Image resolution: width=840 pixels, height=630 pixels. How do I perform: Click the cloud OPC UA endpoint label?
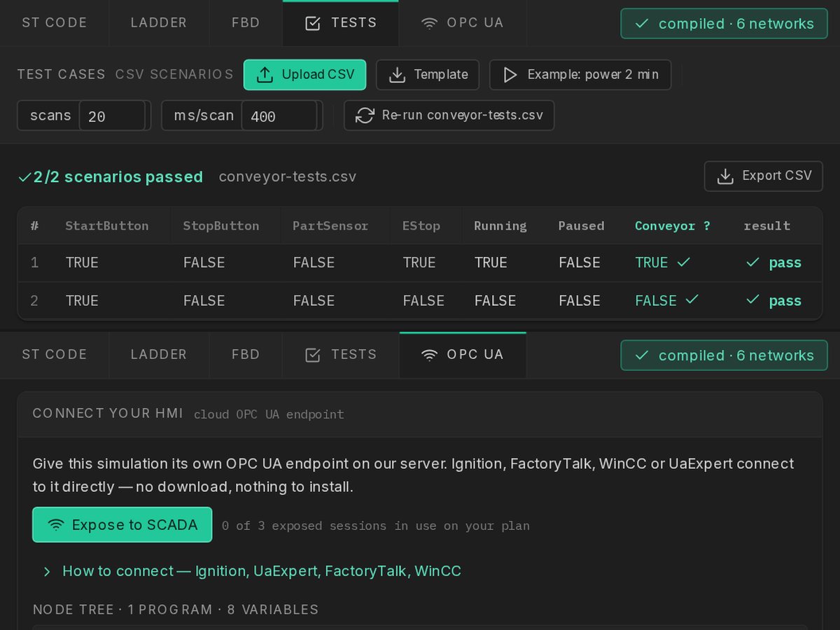269,414
